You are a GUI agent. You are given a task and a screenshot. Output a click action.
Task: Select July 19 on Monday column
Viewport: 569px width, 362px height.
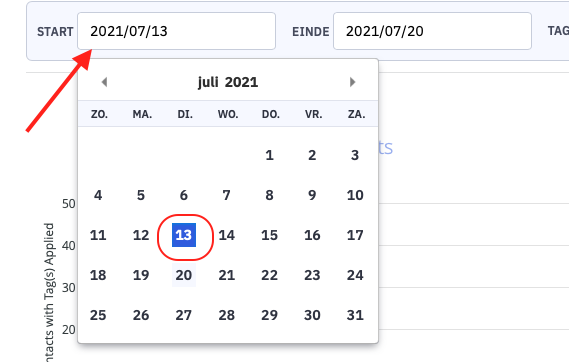pos(141,275)
